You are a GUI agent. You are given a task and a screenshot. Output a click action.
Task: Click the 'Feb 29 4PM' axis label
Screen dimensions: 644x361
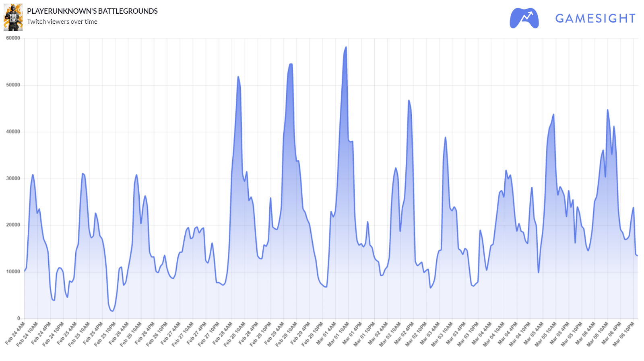click(x=300, y=333)
